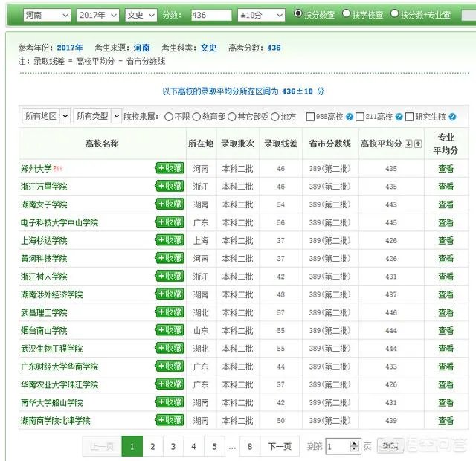The image size is (476, 461).
Task: Choose 其它部委 for 院校隶属
Action: click(x=231, y=117)
